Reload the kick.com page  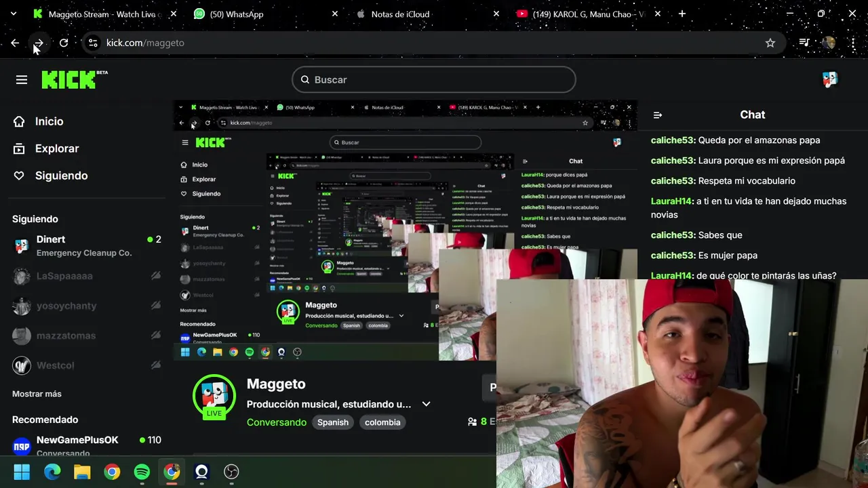pyautogui.click(x=64, y=43)
